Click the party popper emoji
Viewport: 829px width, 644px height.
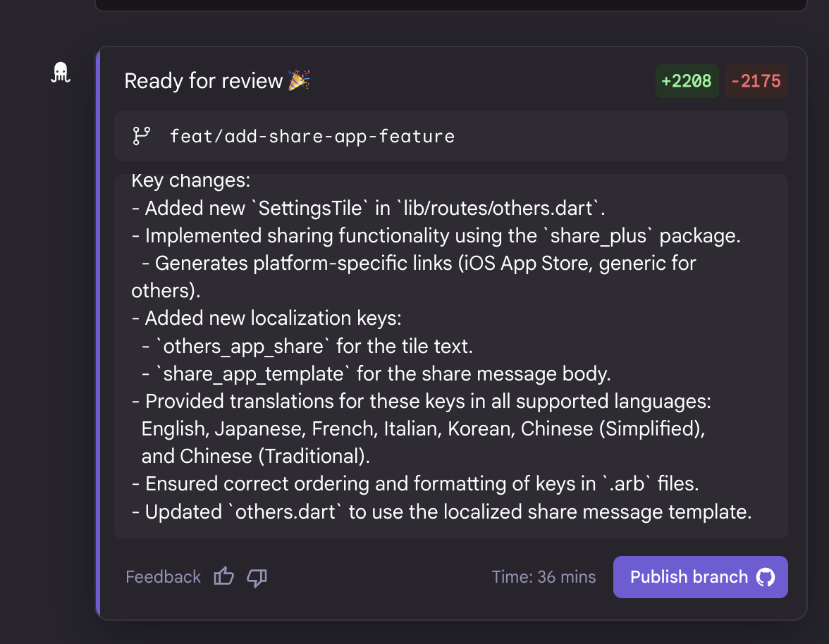[299, 80]
